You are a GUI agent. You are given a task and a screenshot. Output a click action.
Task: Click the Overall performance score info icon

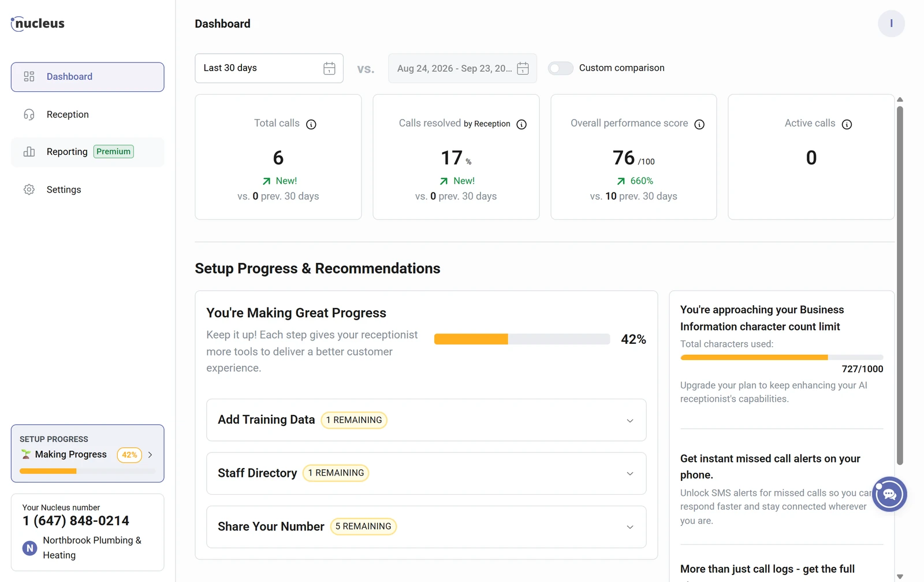(699, 124)
